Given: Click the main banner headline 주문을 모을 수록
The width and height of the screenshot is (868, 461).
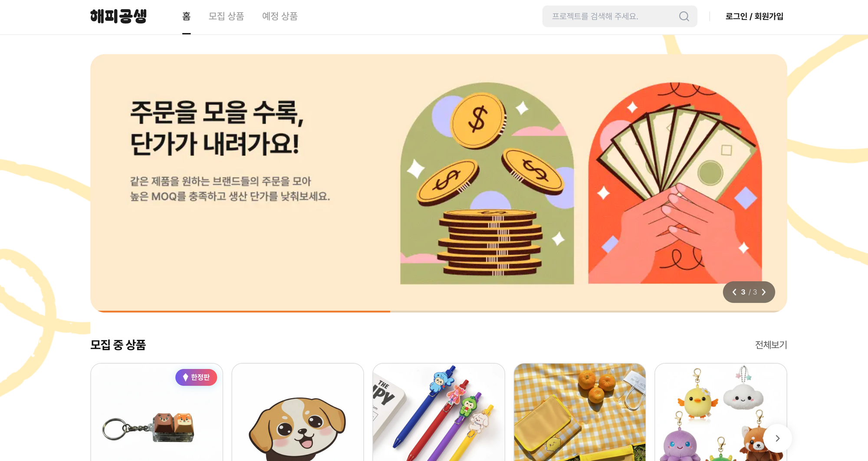Looking at the screenshot, I should point(217,113).
